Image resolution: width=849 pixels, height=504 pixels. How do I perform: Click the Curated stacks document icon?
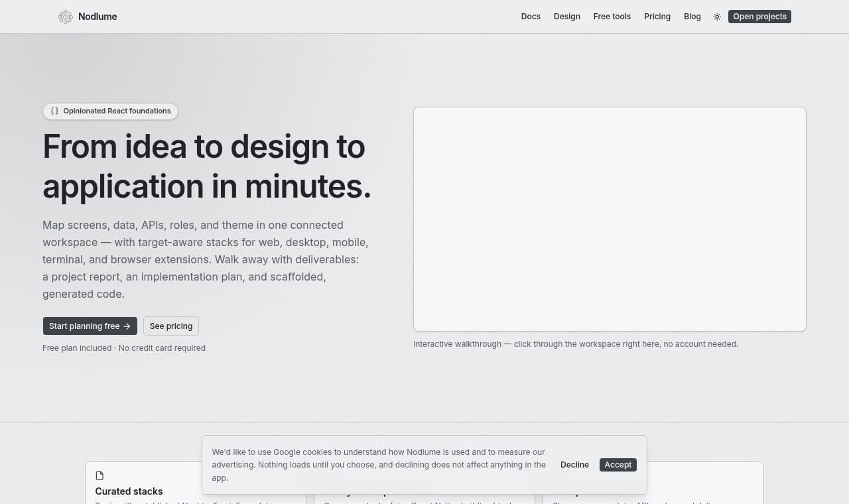pyautogui.click(x=99, y=475)
